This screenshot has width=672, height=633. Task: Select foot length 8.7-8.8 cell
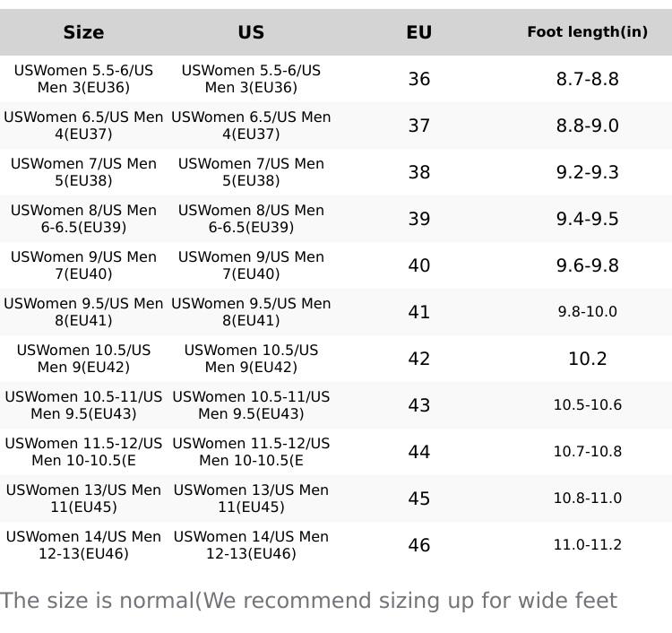click(587, 79)
